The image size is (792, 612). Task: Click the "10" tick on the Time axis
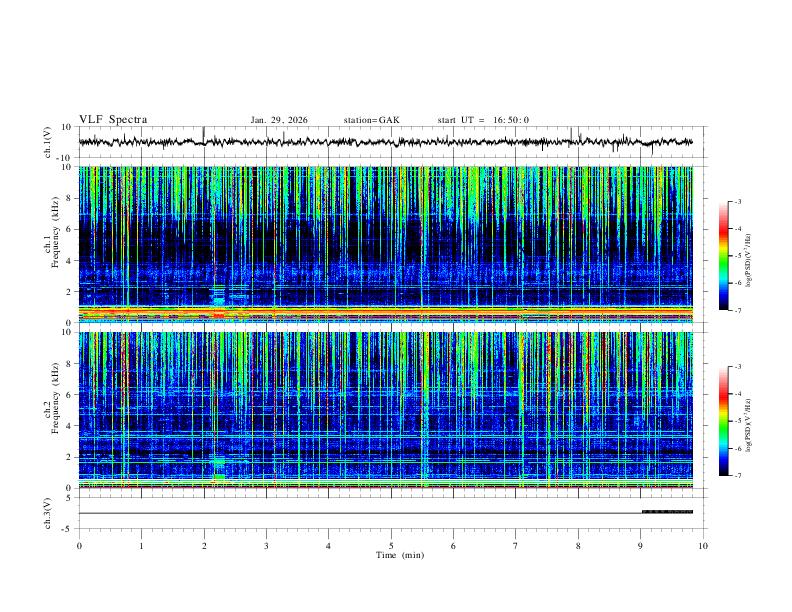click(703, 546)
